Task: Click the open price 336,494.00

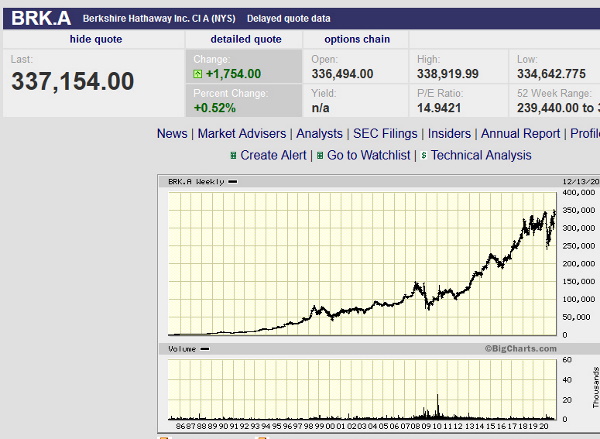Action: (x=342, y=74)
